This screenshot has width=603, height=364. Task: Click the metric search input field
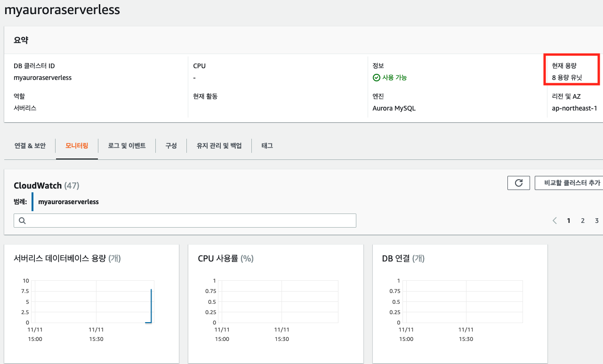click(185, 220)
